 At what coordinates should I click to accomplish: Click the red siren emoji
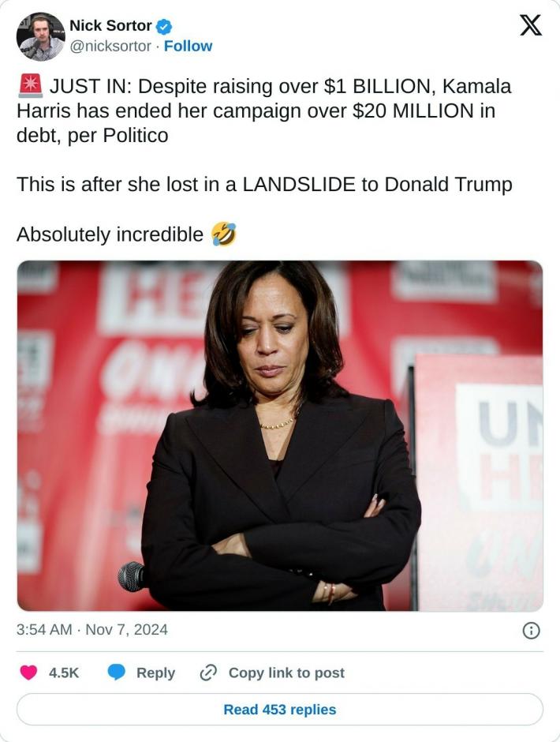pyautogui.click(x=29, y=86)
